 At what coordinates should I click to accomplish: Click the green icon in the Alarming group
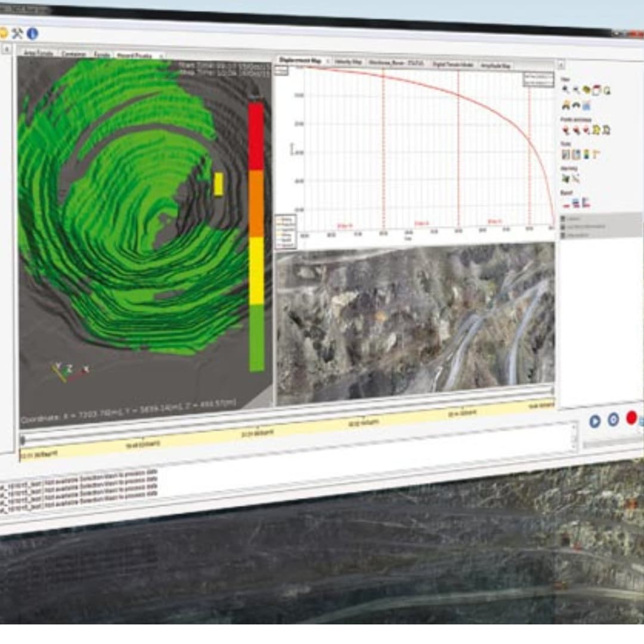coord(565,178)
